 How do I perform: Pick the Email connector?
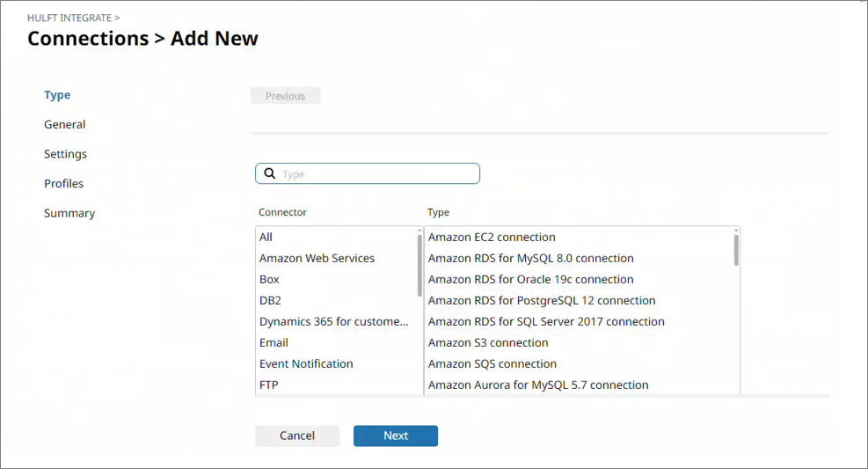(274, 343)
